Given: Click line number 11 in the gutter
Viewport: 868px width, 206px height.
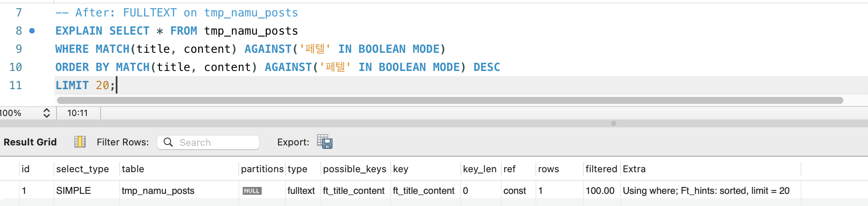Looking at the screenshot, I should click(16, 85).
